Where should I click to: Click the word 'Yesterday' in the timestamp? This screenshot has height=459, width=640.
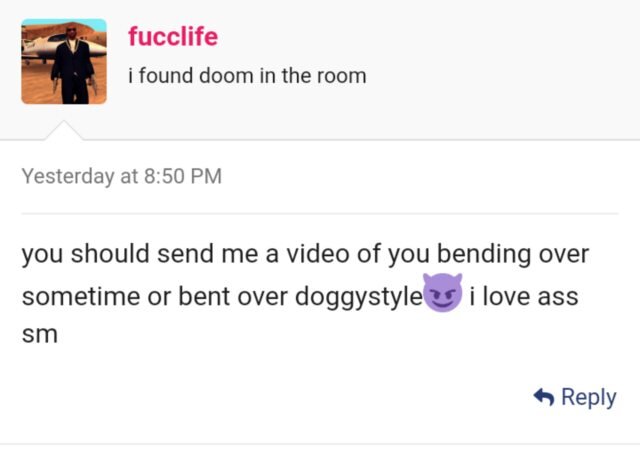click(x=68, y=177)
